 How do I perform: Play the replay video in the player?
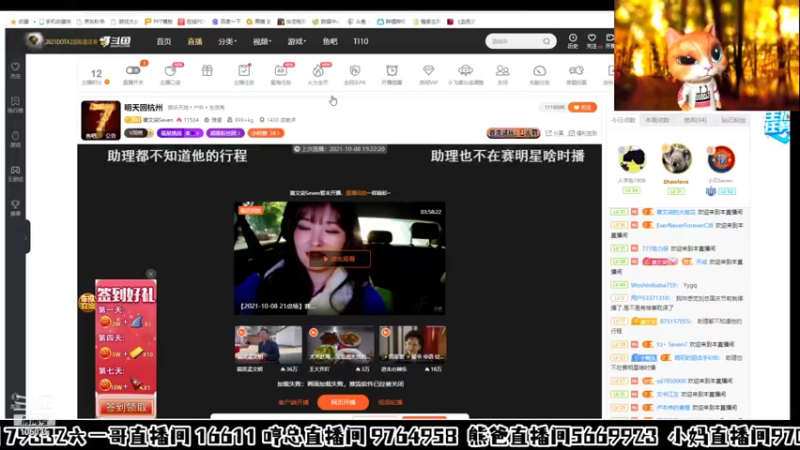pyautogui.click(x=340, y=259)
